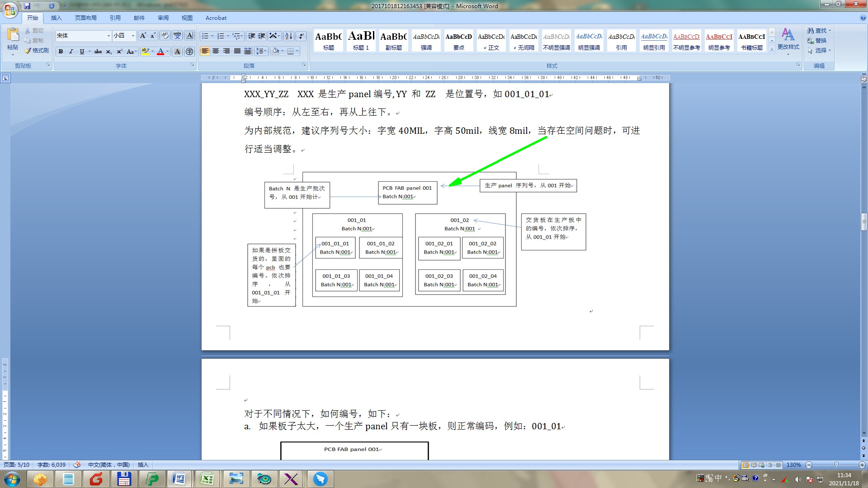Open Excel from the Windows taskbar
The width and height of the screenshot is (868, 488).
pyautogui.click(x=207, y=479)
